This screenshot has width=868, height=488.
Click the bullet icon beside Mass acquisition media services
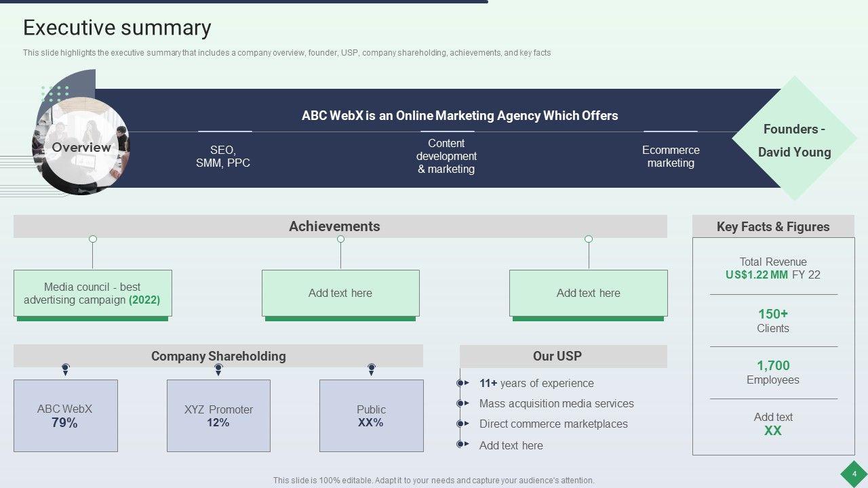click(462, 403)
